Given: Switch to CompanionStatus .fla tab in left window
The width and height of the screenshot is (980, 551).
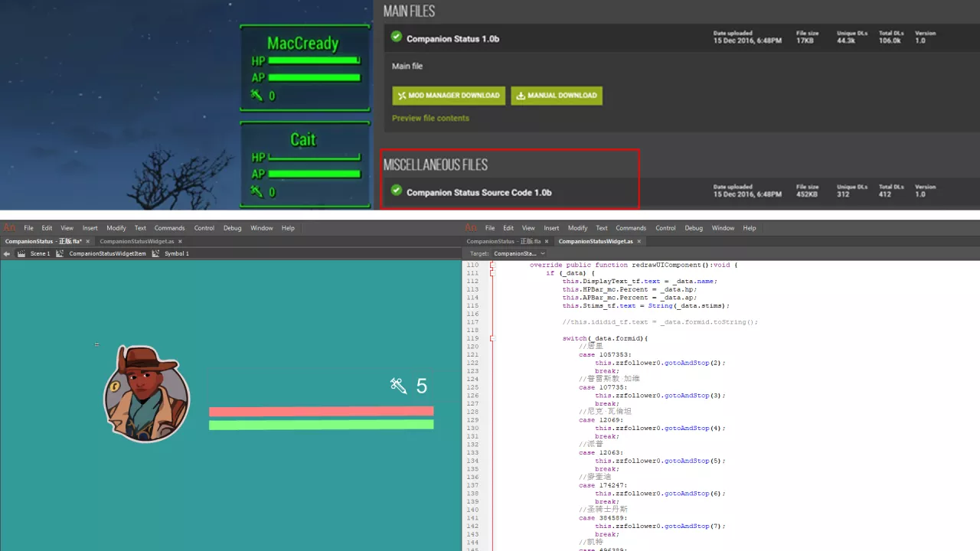Looking at the screenshot, I should 46,241.
